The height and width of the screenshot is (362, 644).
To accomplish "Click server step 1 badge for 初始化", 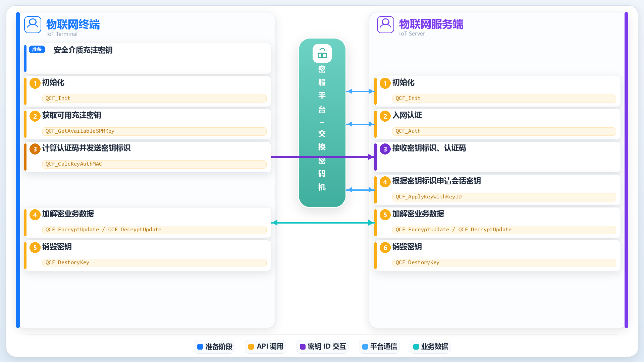I will [x=385, y=83].
